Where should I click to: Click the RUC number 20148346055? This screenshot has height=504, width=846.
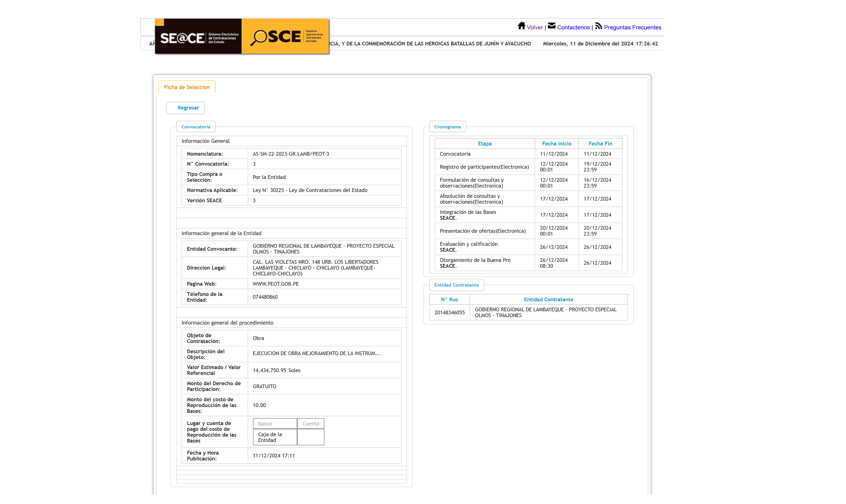pos(449,313)
